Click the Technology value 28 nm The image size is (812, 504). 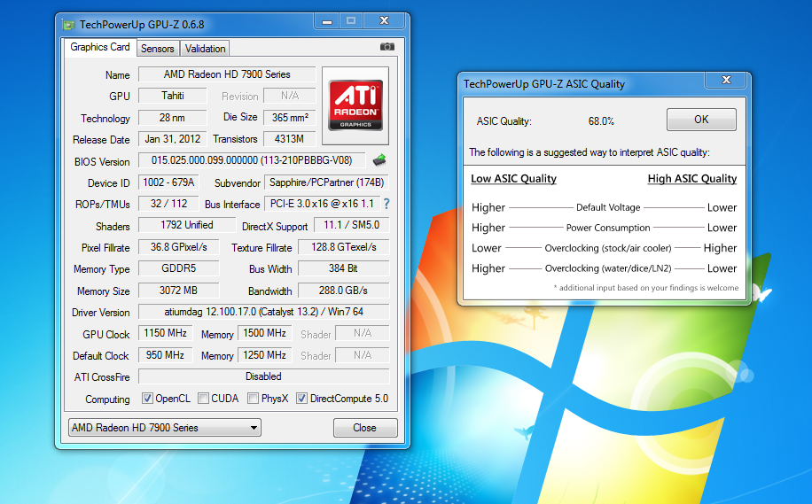coord(173,118)
